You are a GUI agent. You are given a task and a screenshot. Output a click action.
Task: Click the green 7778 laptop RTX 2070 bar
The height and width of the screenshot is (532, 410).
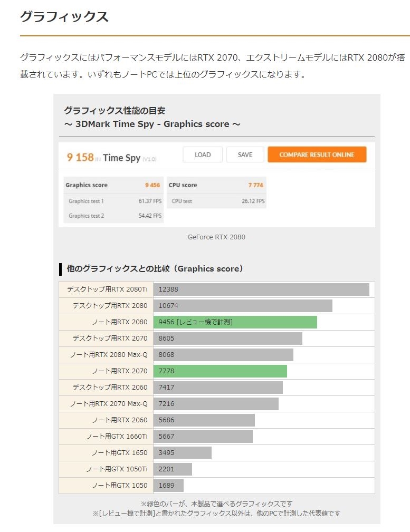tap(220, 371)
